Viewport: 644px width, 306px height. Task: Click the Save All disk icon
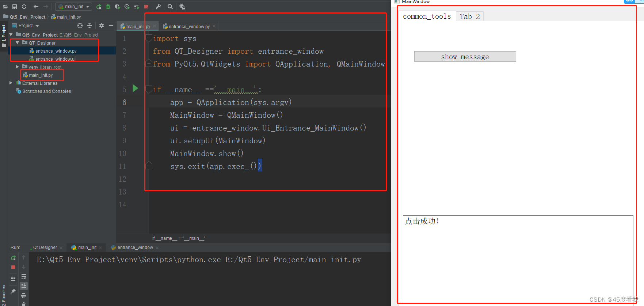coord(15,7)
